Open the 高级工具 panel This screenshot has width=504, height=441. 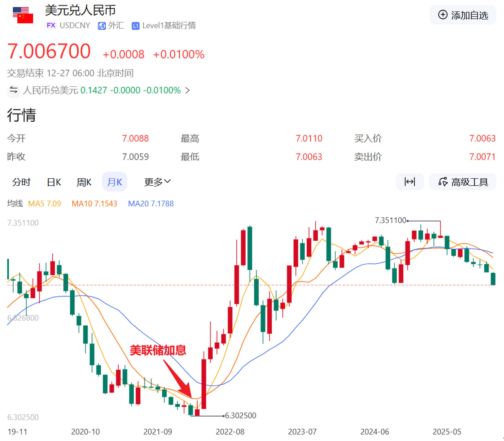pyautogui.click(x=469, y=182)
